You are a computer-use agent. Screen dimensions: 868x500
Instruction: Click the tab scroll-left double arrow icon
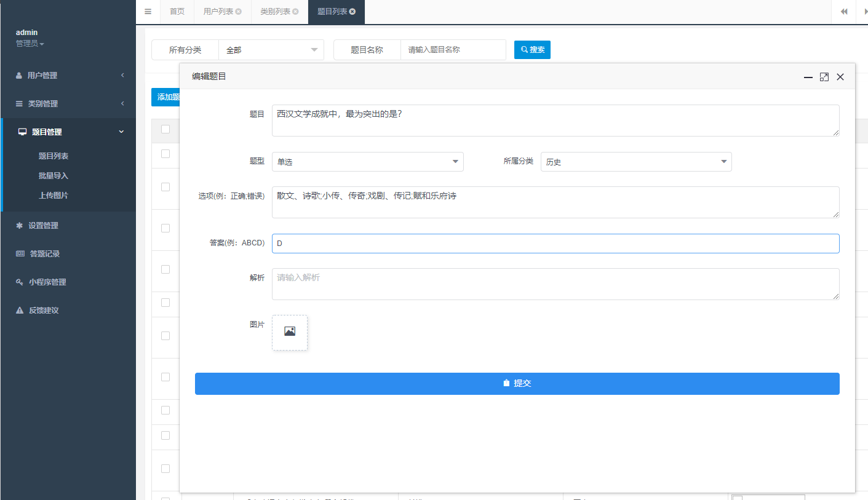844,12
